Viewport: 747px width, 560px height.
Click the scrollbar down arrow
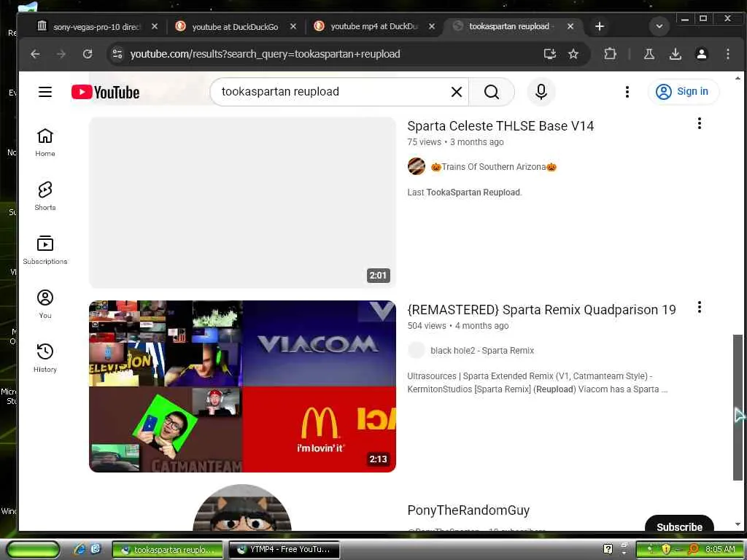(738, 524)
